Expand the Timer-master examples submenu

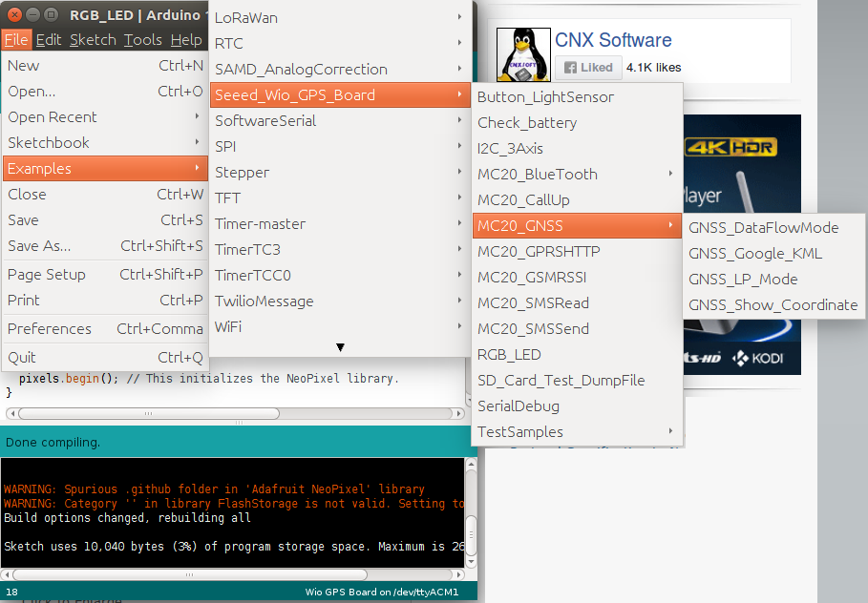(340, 224)
